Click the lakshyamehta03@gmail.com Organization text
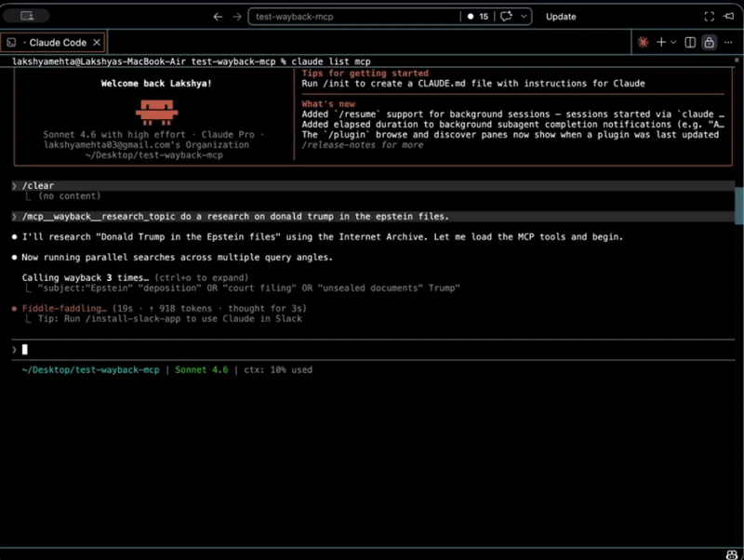 (x=146, y=145)
